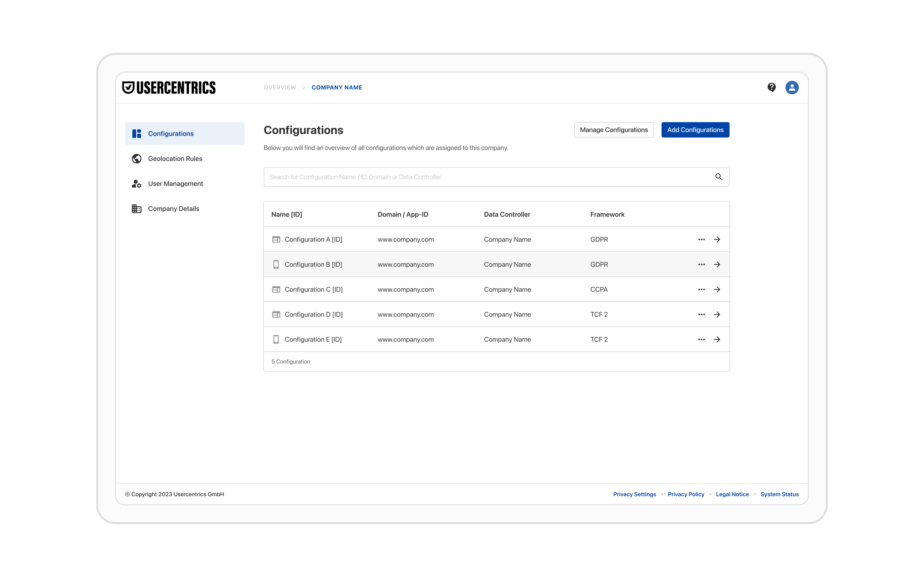Open the user account avatar icon
Image resolution: width=924 pixels, height=577 pixels.
click(791, 88)
